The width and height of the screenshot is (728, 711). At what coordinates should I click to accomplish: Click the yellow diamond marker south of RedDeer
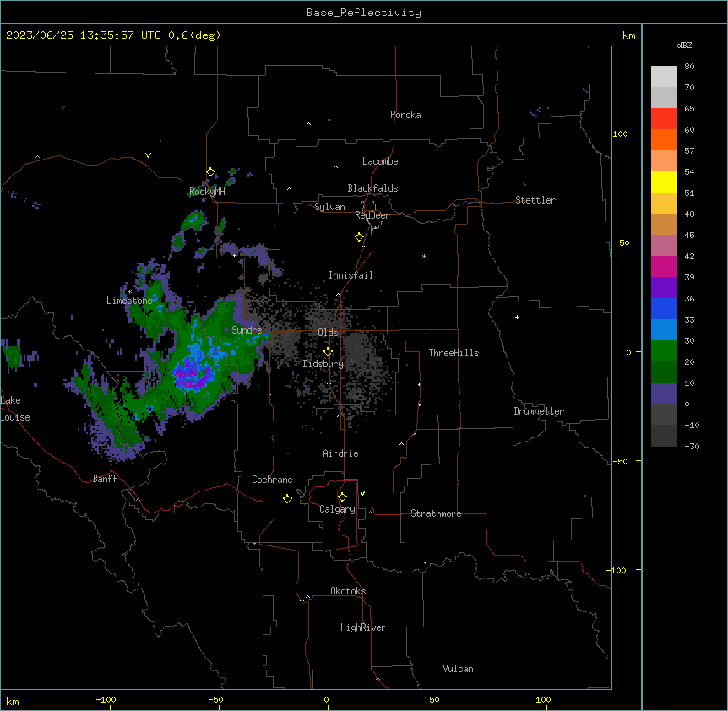(360, 237)
